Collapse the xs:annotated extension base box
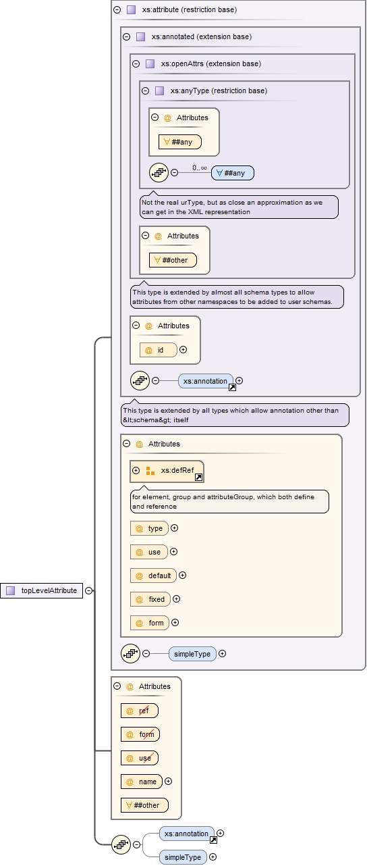Image resolution: width=367 pixels, height=868 pixels. (x=126, y=37)
